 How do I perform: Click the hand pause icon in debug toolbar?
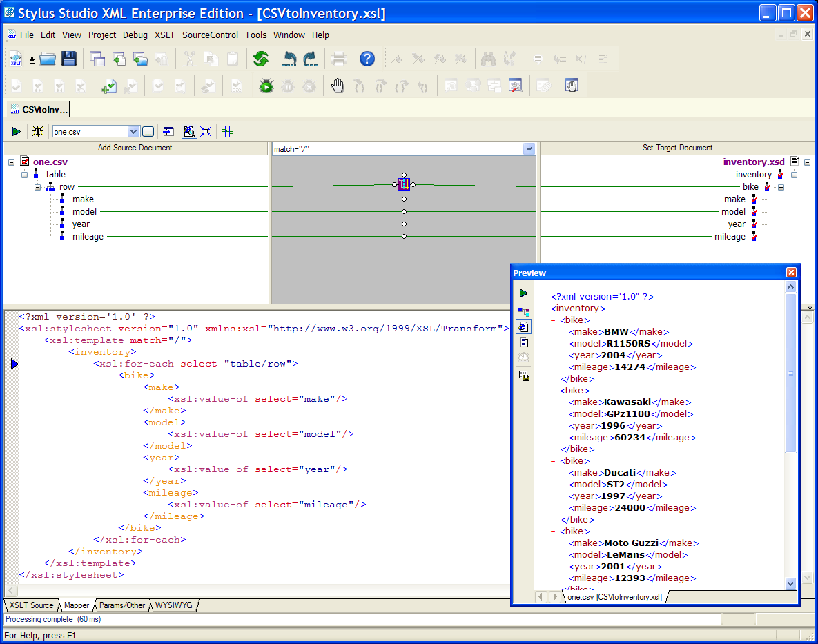338,86
